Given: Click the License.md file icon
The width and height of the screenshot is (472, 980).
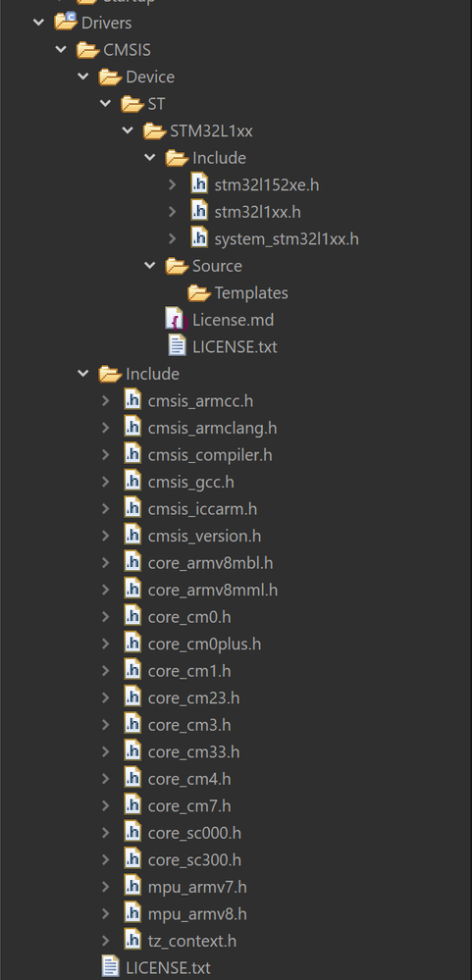Looking at the screenshot, I should (176, 320).
